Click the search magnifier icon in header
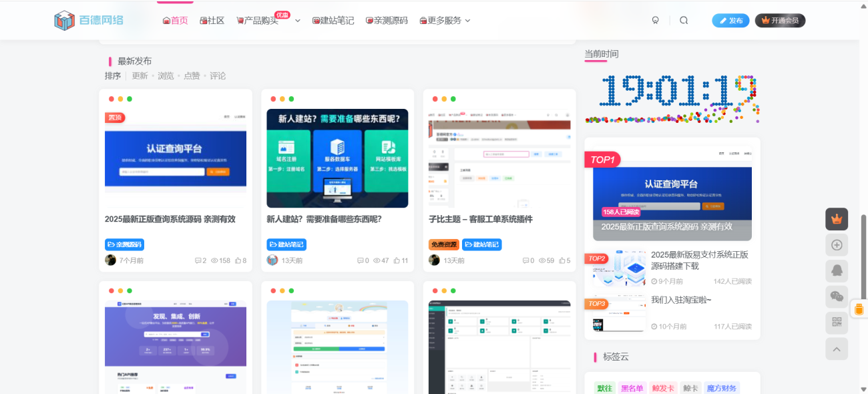This screenshot has width=868, height=394. pyautogui.click(x=684, y=20)
